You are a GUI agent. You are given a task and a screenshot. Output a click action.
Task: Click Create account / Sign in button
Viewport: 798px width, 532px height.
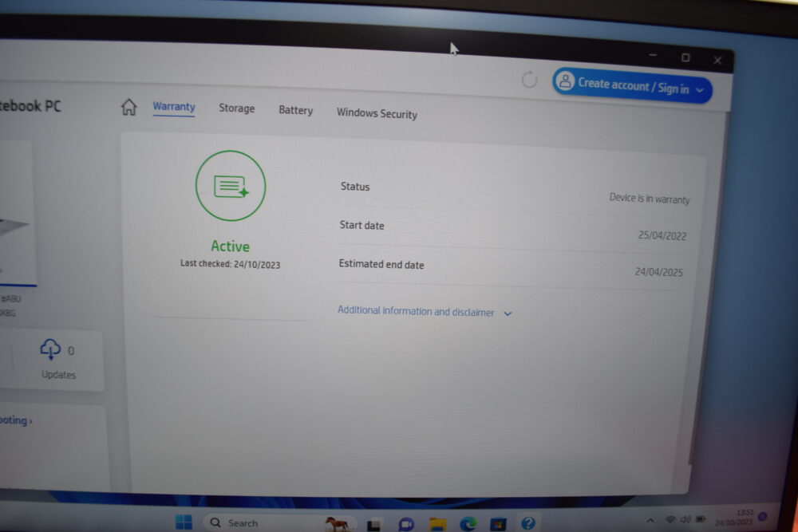[633, 85]
